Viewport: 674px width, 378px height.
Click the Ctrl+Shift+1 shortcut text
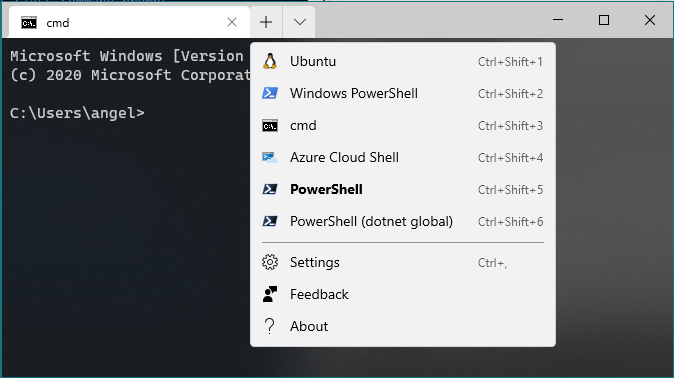pos(510,62)
